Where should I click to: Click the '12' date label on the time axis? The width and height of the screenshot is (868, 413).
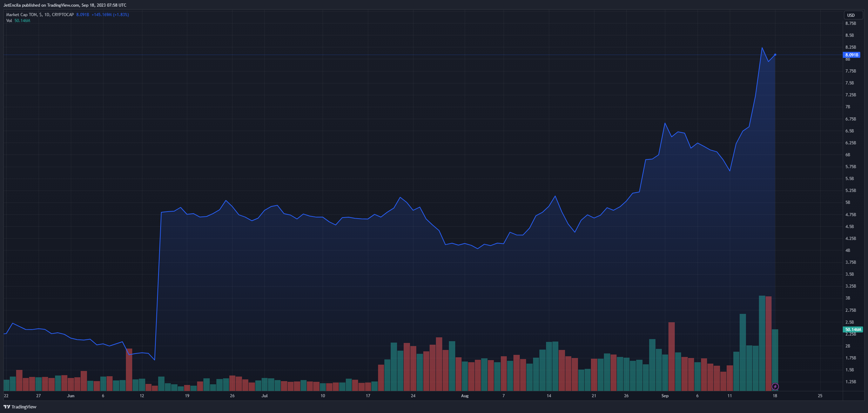[x=142, y=396]
